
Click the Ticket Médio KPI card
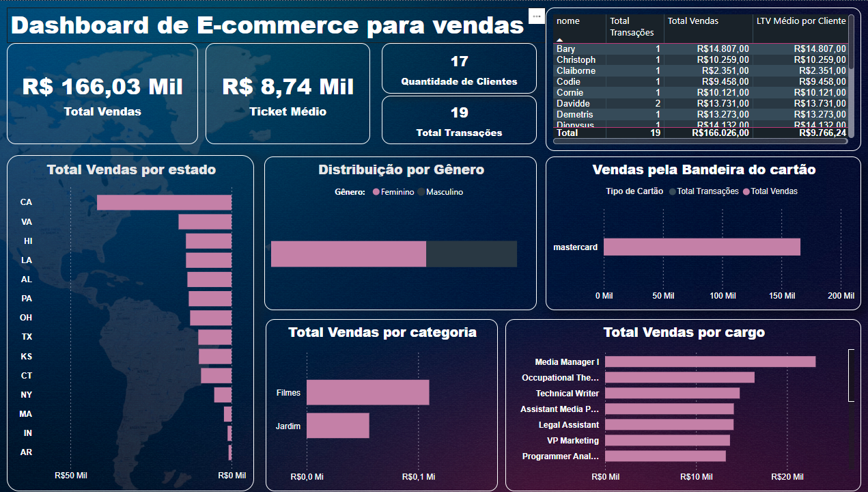click(x=288, y=94)
